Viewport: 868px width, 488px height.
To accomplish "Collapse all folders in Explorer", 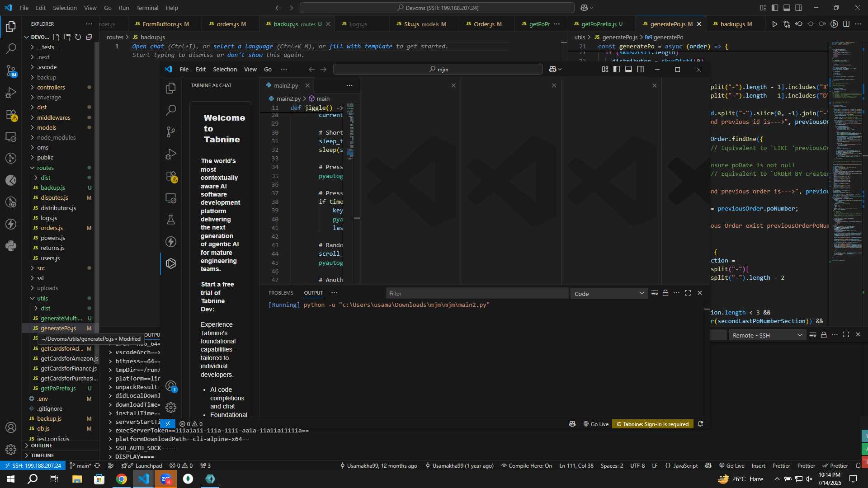I will click(x=89, y=37).
